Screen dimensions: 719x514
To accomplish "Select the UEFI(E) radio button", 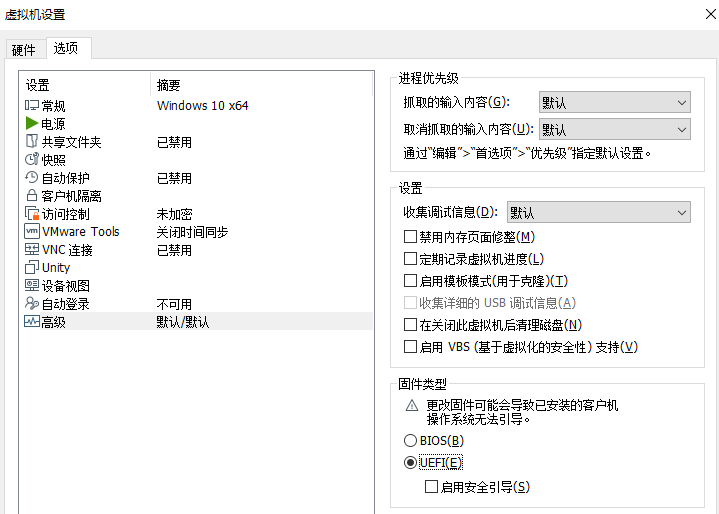I will point(410,463).
